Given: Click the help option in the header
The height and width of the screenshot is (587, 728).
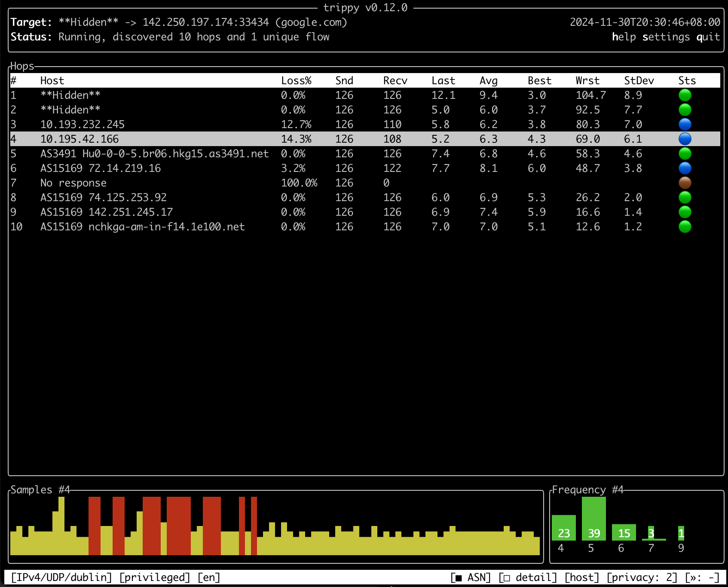Looking at the screenshot, I should pos(624,37).
